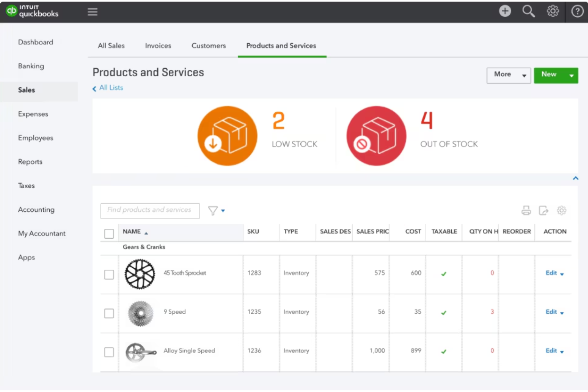The height and width of the screenshot is (392, 588).
Task: Select the checkbox for 45 Tooth Sprocket
Action: click(x=109, y=274)
